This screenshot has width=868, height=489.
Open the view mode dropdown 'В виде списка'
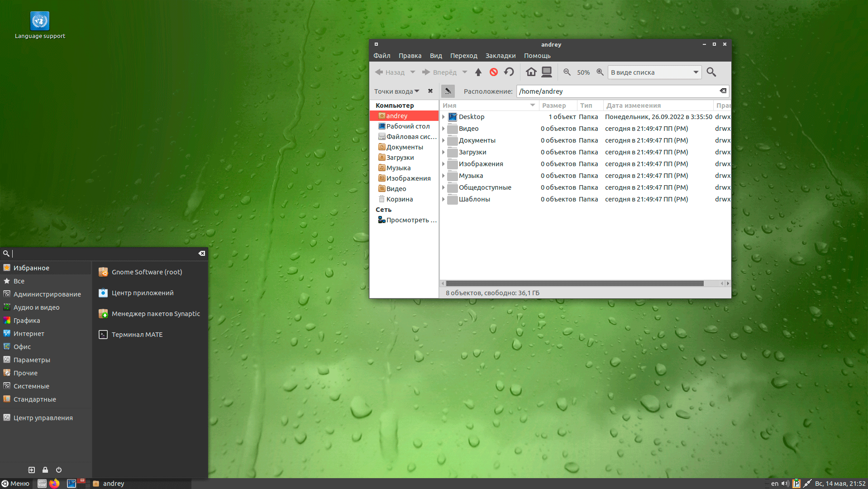click(654, 72)
